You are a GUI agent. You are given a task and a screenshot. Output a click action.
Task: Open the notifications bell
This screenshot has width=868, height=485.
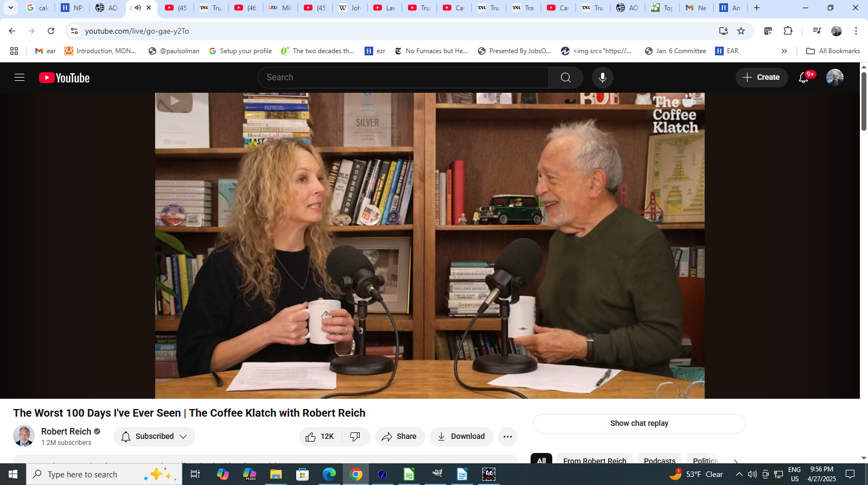coord(803,78)
